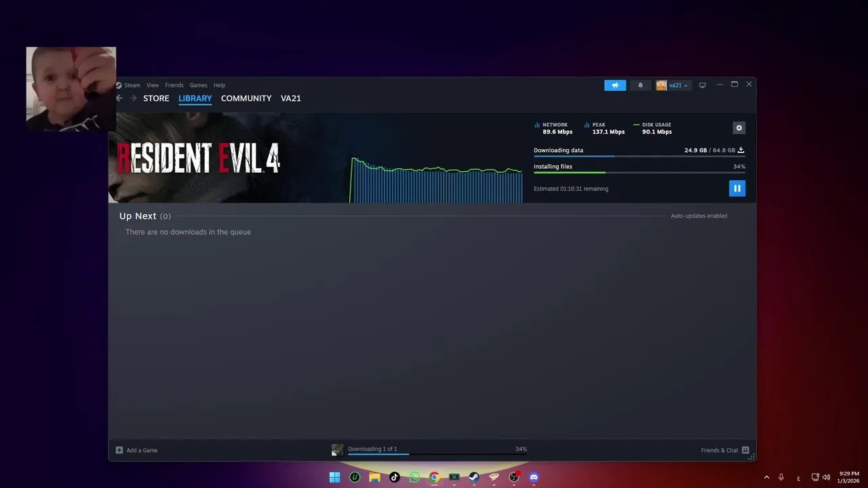Open the Steam taskbar icon
The width and height of the screenshot is (868, 488).
(474, 477)
